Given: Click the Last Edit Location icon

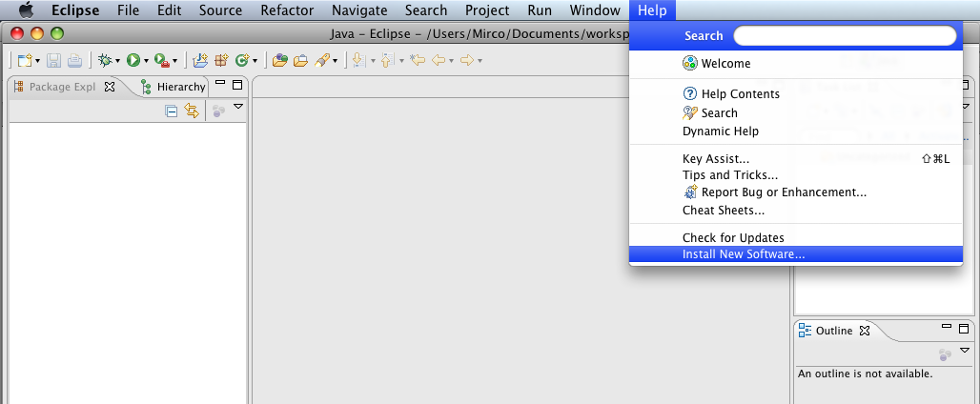Looking at the screenshot, I should (417, 61).
